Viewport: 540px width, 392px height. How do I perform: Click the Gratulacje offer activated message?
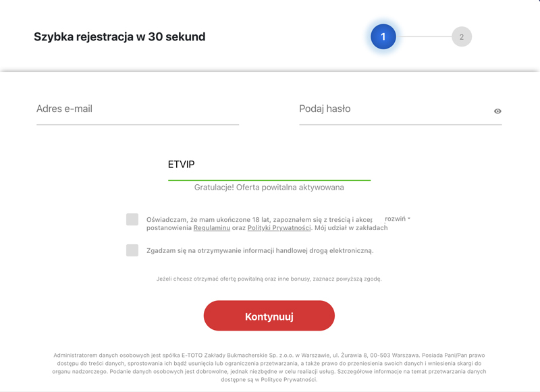click(x=269, y=187)
